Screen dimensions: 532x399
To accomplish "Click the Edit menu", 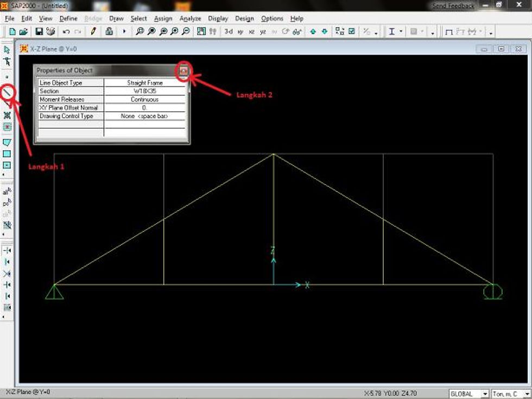I will tap(27, 18).
